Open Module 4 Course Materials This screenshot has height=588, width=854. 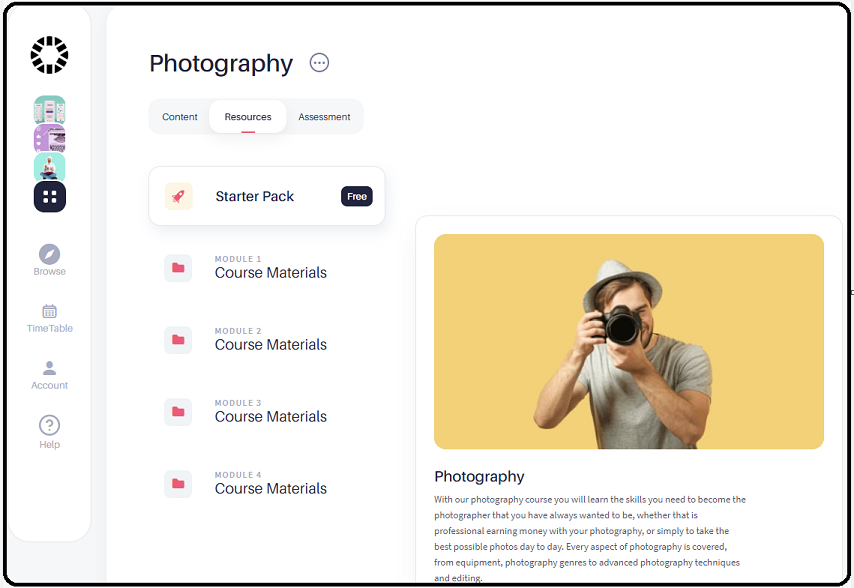[271, 488]
